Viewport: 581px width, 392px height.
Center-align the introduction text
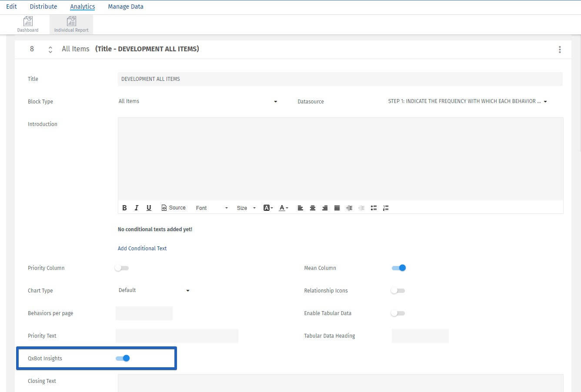(x=313, y=208)
